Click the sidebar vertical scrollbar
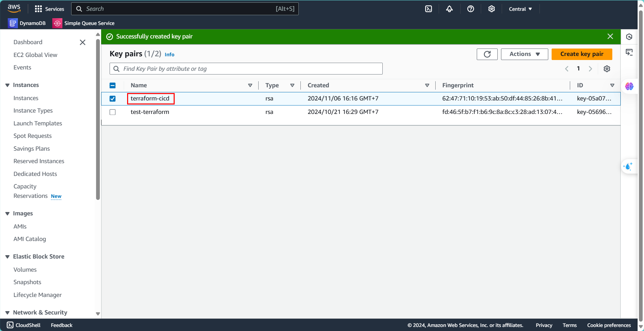Image resolution: width=644 pixels, height=331 pixels. pyautogui.click(x=98, y=120)
